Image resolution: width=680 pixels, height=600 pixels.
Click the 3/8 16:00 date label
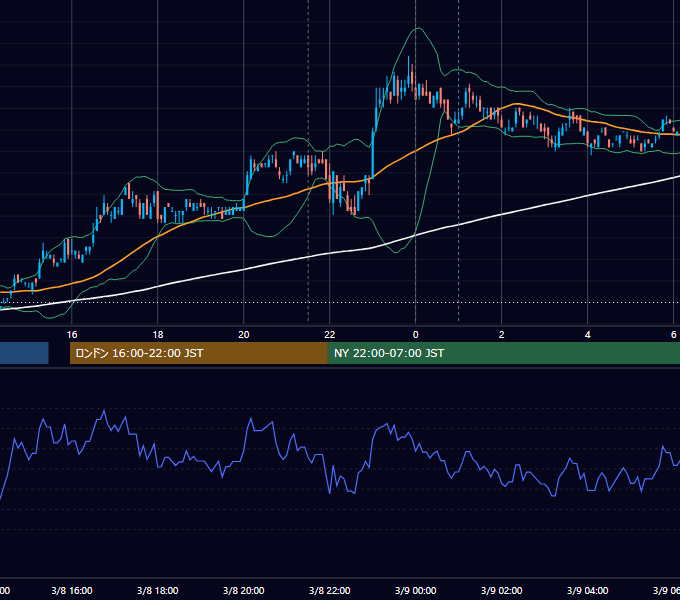[x=72, y=590]
